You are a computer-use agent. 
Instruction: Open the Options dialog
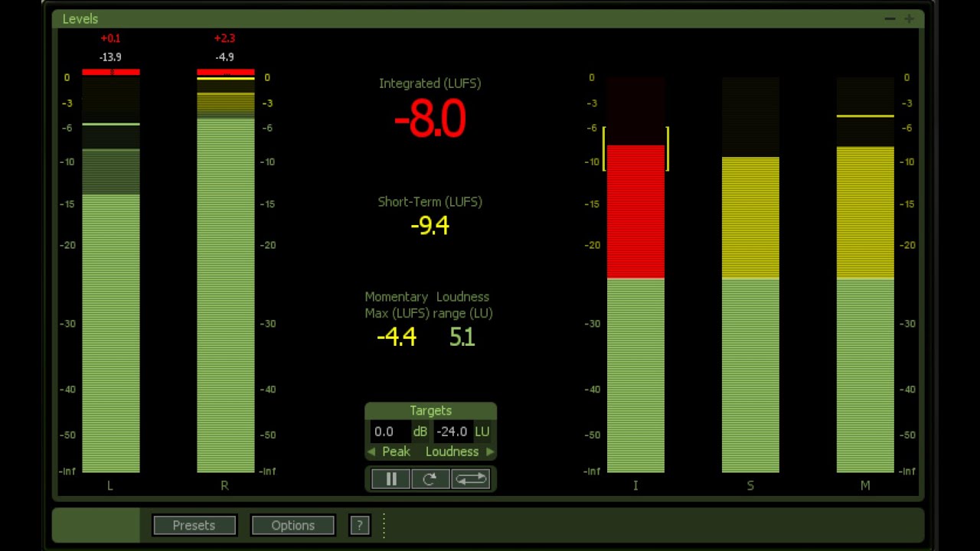(292, 525)
